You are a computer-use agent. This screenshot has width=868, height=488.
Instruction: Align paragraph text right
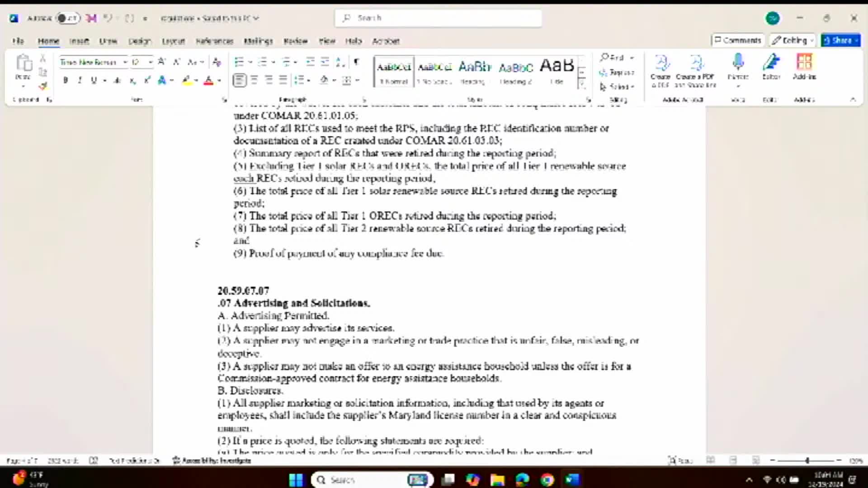269,80
